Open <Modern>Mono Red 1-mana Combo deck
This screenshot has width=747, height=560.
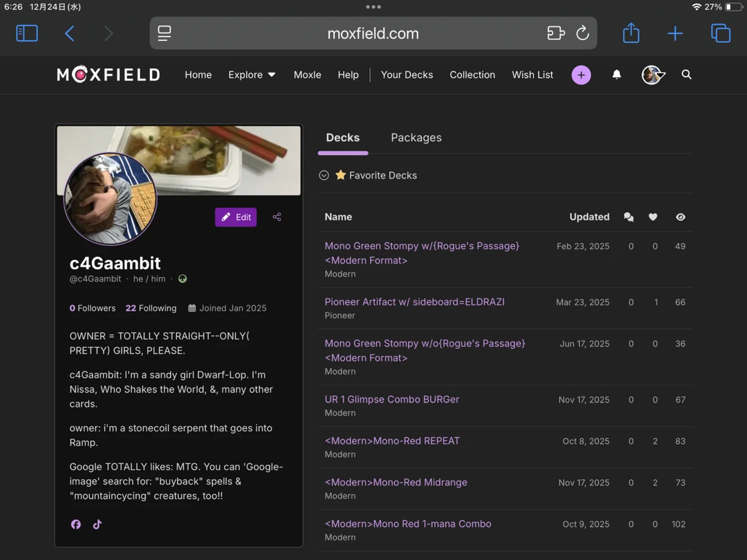(x=408, y=524)
